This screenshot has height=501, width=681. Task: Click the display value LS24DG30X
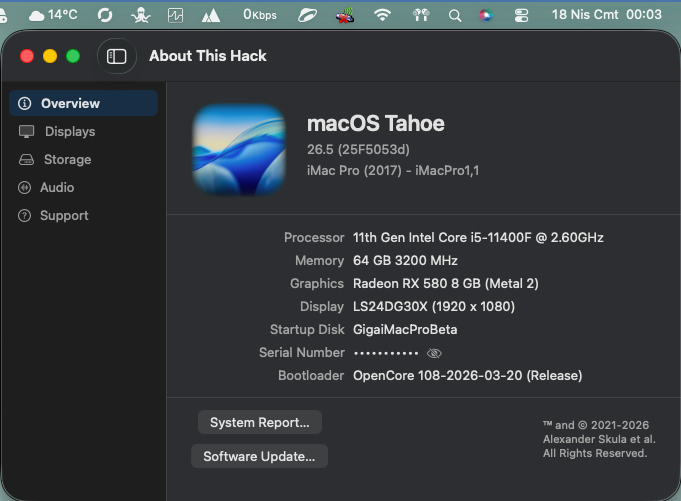[434, 307]
